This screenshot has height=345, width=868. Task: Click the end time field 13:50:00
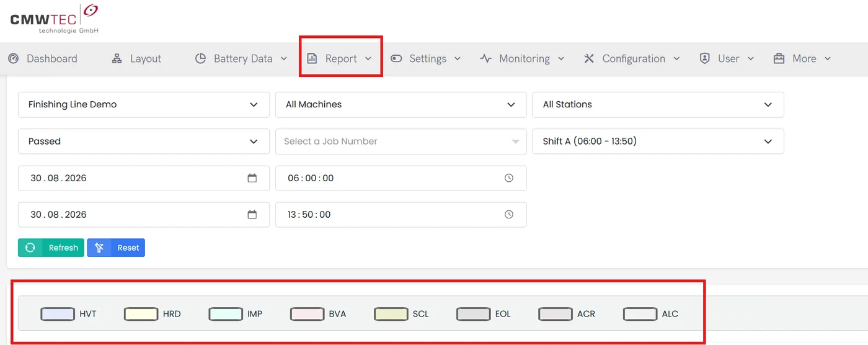[x=401, y=215]
